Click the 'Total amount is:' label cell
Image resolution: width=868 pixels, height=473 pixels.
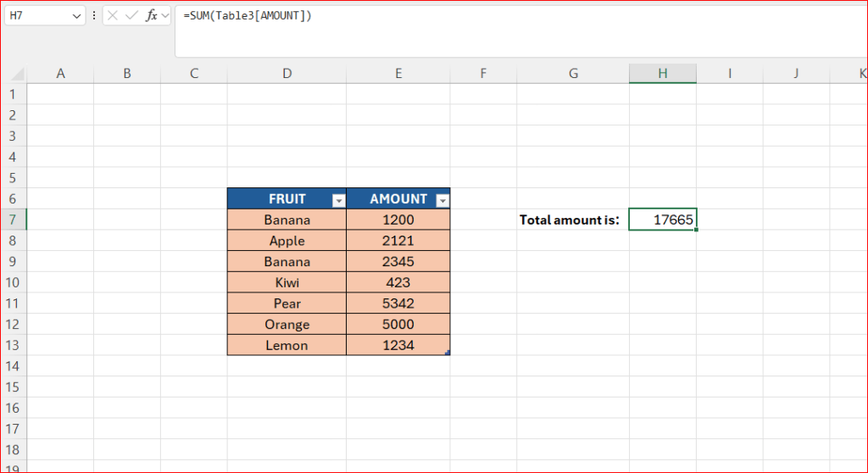[570, 220]
